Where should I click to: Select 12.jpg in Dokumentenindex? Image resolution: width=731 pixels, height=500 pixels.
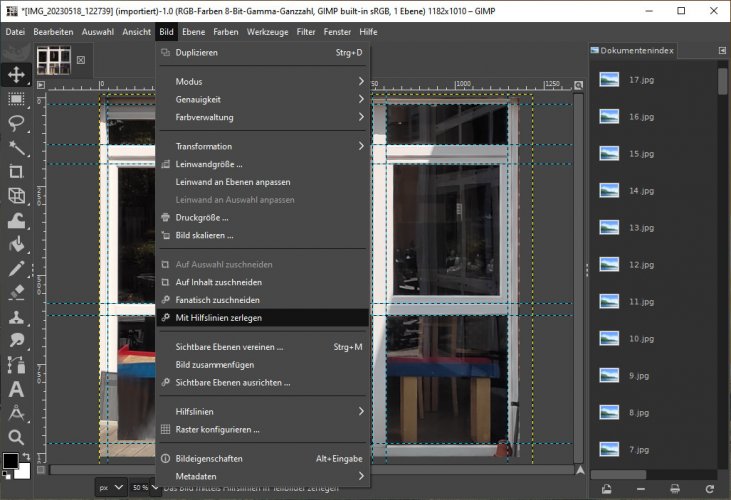point(653,265)
